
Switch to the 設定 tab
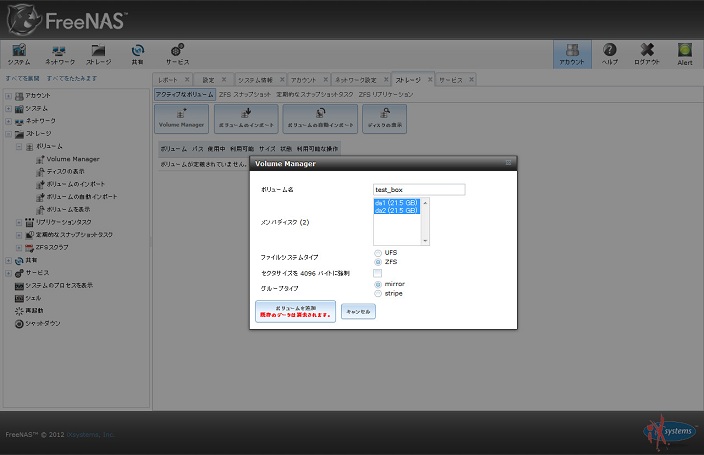click(x=208, y=80)
